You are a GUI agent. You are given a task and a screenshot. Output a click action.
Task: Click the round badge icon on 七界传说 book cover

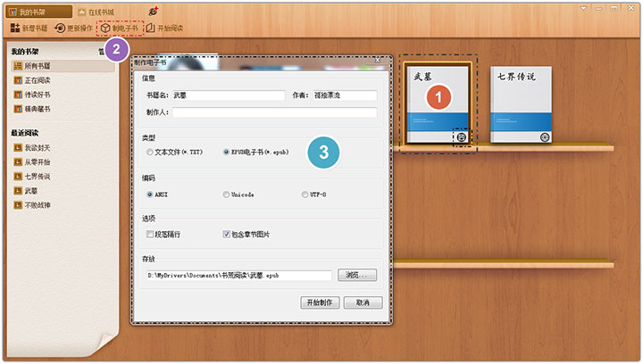[x=545, y=137]
